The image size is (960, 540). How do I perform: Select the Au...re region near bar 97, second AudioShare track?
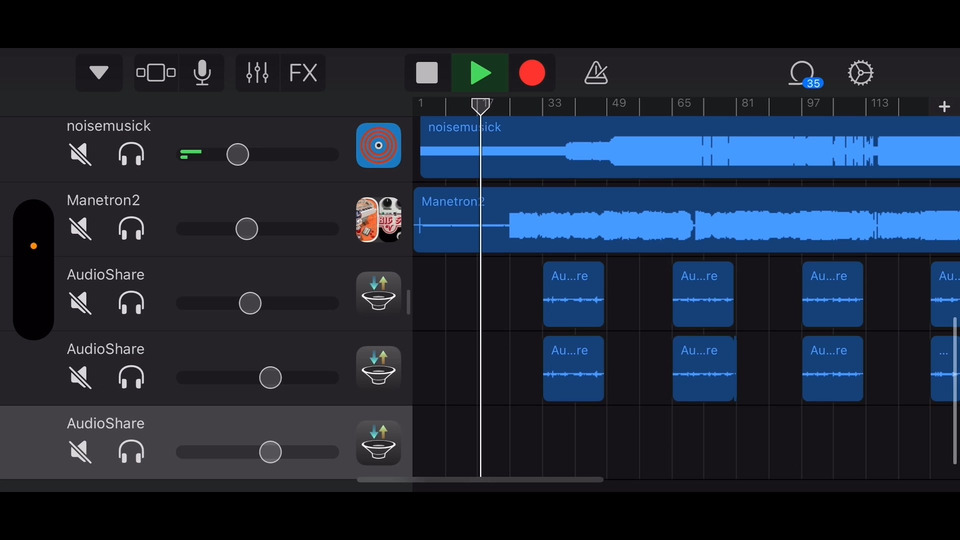pyautogui.click(x=833, y=369)
